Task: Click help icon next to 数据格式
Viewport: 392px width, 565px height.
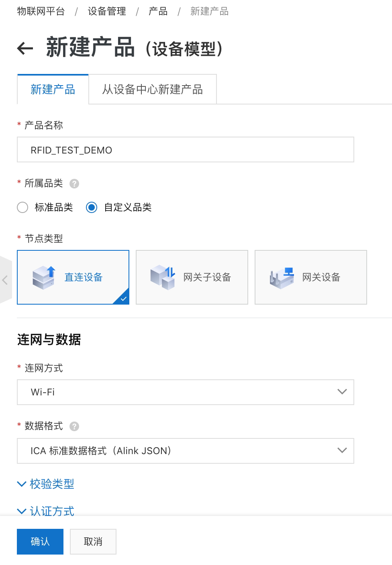Action: coord(74,426)
